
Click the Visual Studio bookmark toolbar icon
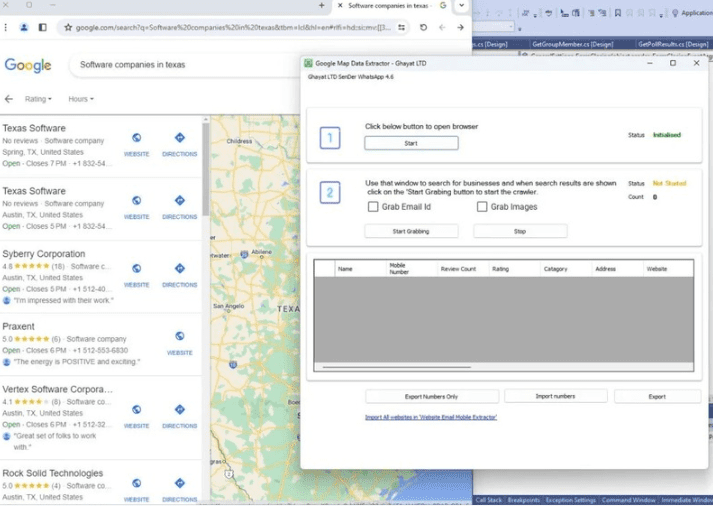coord(618,13)
